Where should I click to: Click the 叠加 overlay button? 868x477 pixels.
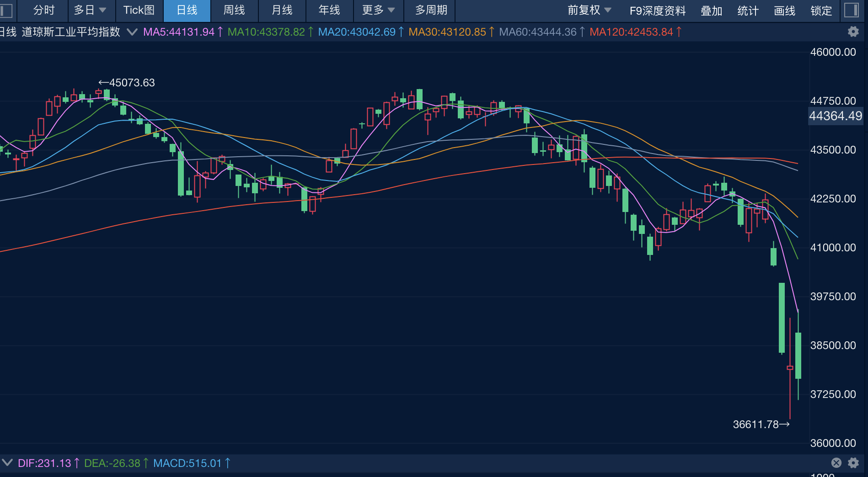pyautogui.click(x=711, y=11)
